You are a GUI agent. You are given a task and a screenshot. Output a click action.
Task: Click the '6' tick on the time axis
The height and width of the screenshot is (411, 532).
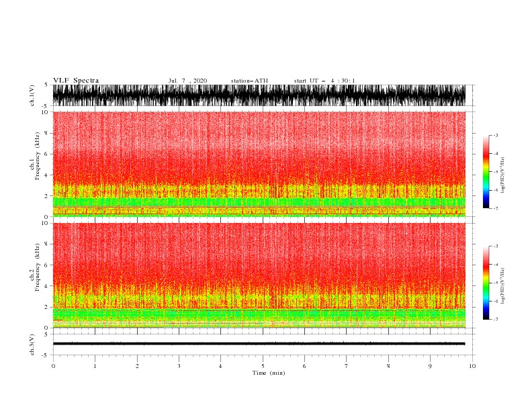(x=304, y=366)
